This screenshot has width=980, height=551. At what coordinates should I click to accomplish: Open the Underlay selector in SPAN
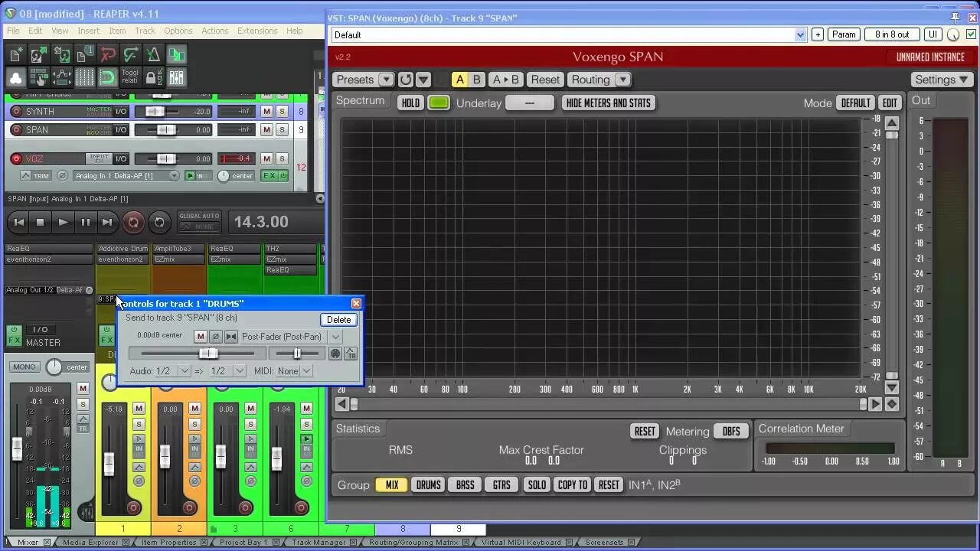pos(530,103)
